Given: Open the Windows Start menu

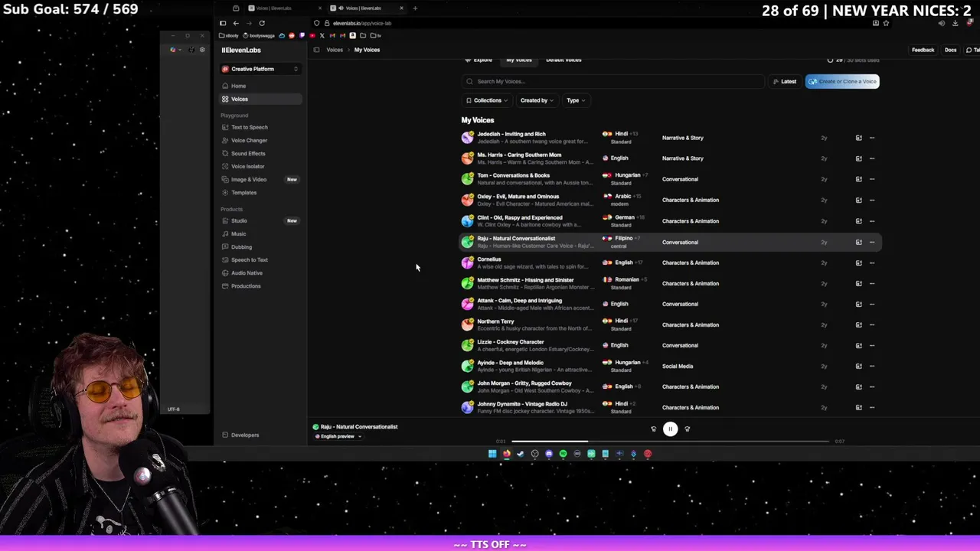Looking at the screenshot, I should tap(492, 454).
